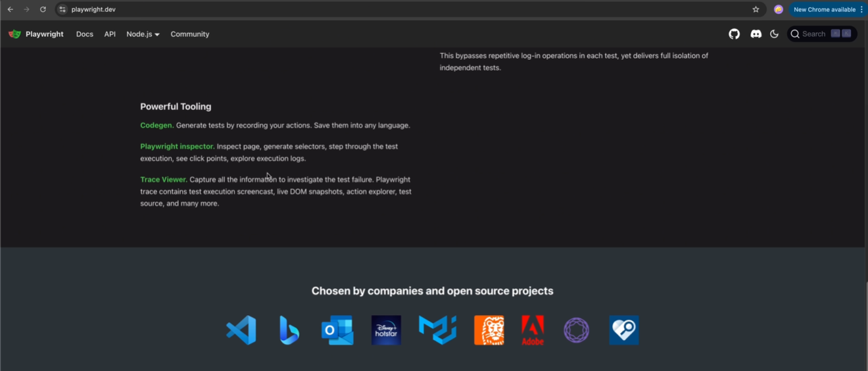Open the Playwright inspector link
Screen dimensions: 868x371
pyautogui.click(x=178, y=146)
